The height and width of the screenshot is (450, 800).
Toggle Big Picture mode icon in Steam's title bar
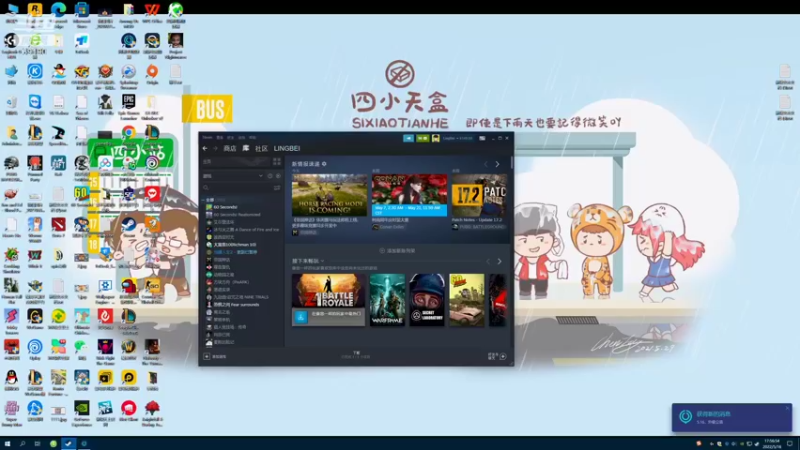(x=482, y=138)
